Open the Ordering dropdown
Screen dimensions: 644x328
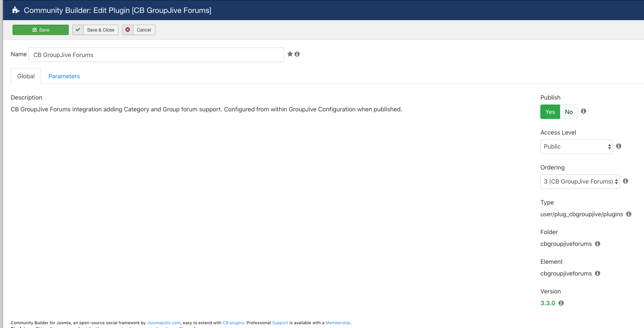coord(580,182)
